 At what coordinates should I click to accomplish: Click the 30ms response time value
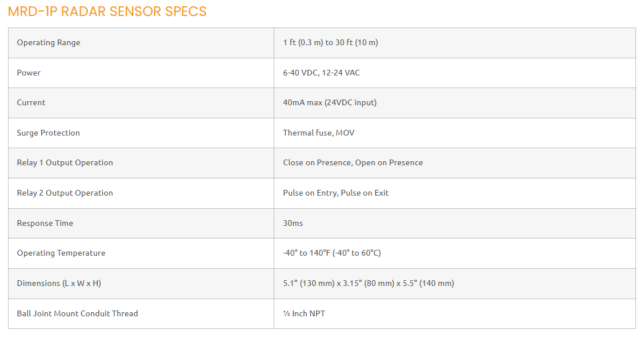coord(293,223)
